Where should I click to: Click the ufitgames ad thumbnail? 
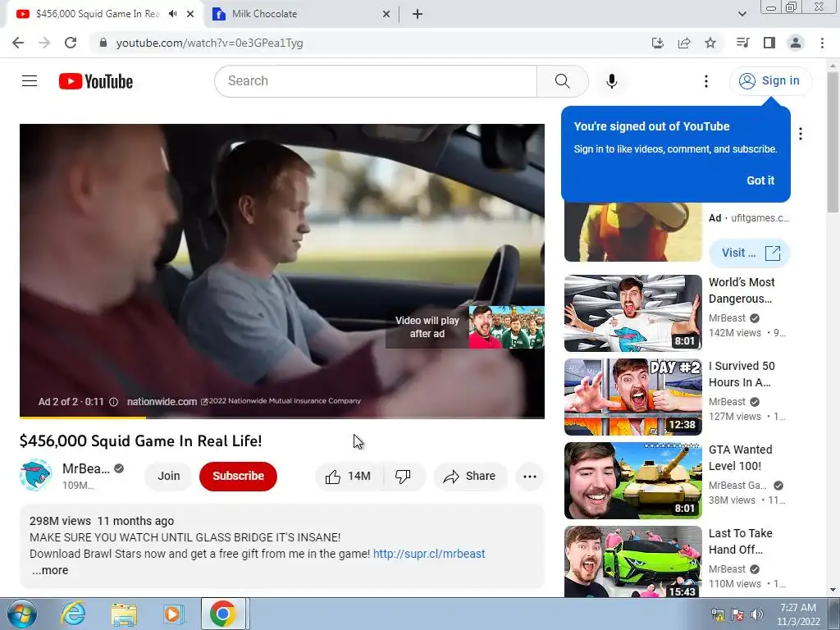tap(632, 232)
